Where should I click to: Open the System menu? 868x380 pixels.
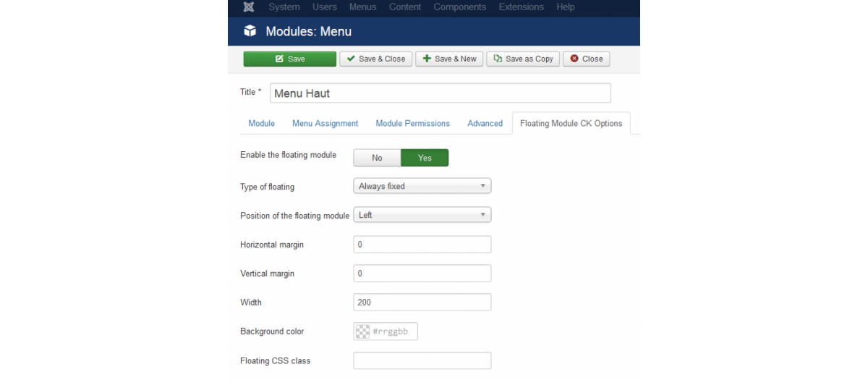tap(284, 7)
